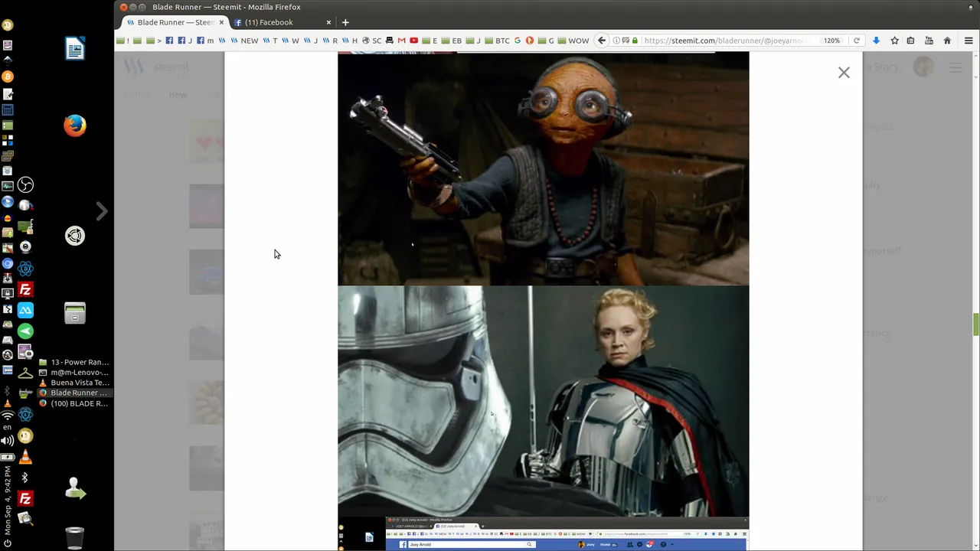The height and width of the screenshot is (551, 980).
Task: Open the file archive drawer launcher icon
Action: 75,312
